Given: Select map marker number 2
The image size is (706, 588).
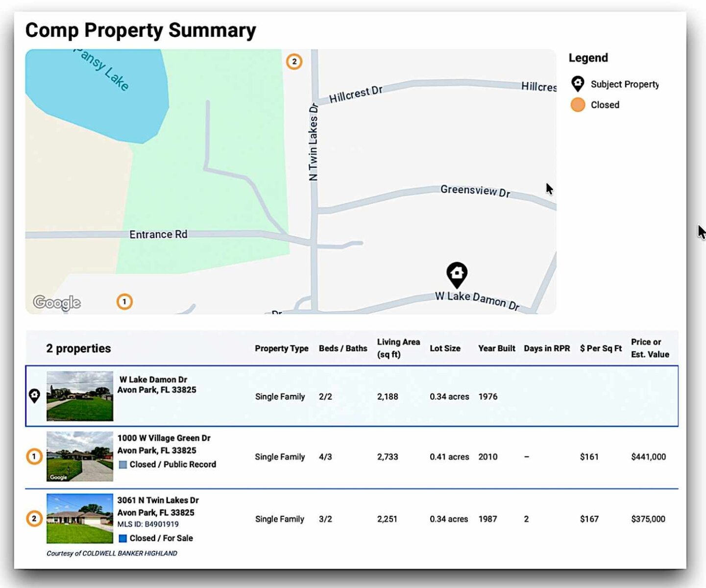Looking at the screenshot, I should (x=294, y=62).
